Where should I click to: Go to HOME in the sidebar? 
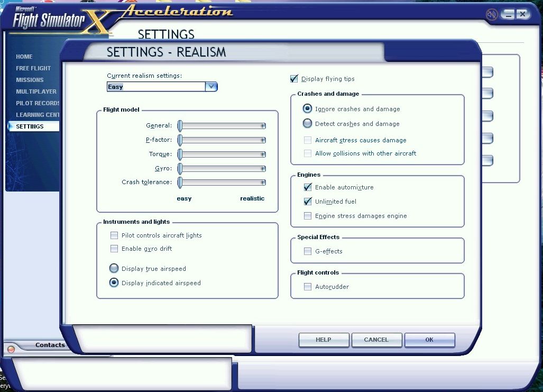pos(24,57)
